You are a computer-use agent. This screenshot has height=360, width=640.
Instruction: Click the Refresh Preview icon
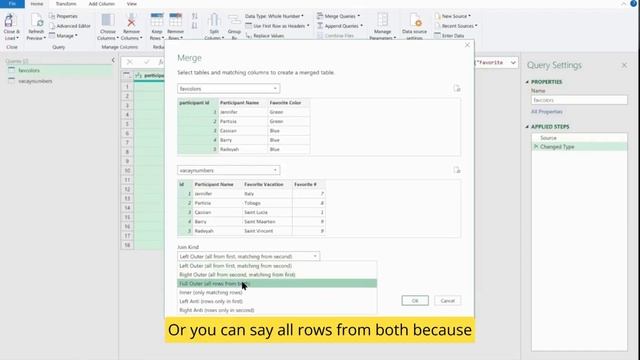tap(36, 20)
